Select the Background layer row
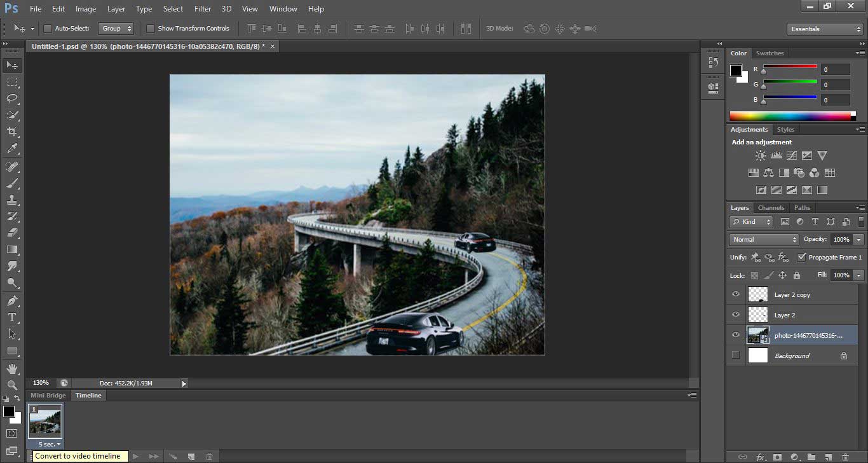Image resolution: width=868 pixels, height=463 pixels. coord(792,356)
